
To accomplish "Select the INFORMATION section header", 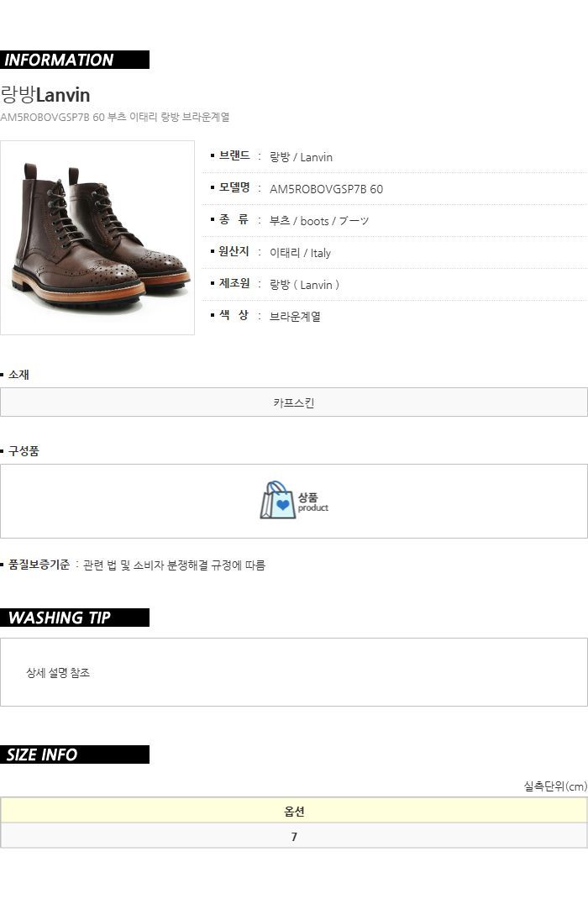I will (75, 60).
